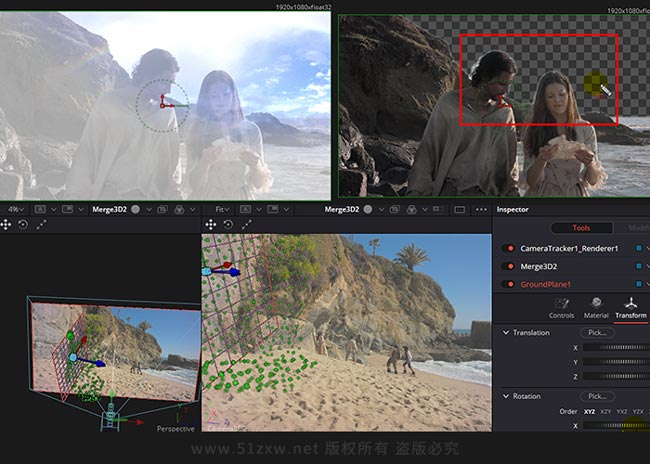Image resolution: width=650 pixels, height=464 pixels.
Task: Open left viewer color channels dropdown arrow
Action: (x=192, y=210)
